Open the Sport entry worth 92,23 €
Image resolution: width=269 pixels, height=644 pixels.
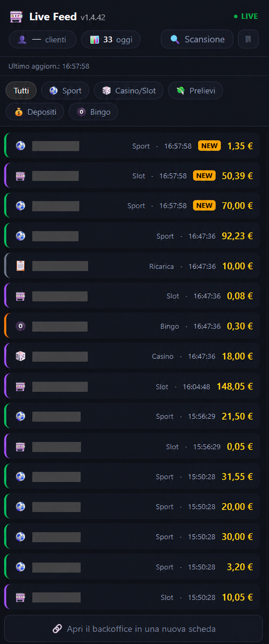pos(132,236)
